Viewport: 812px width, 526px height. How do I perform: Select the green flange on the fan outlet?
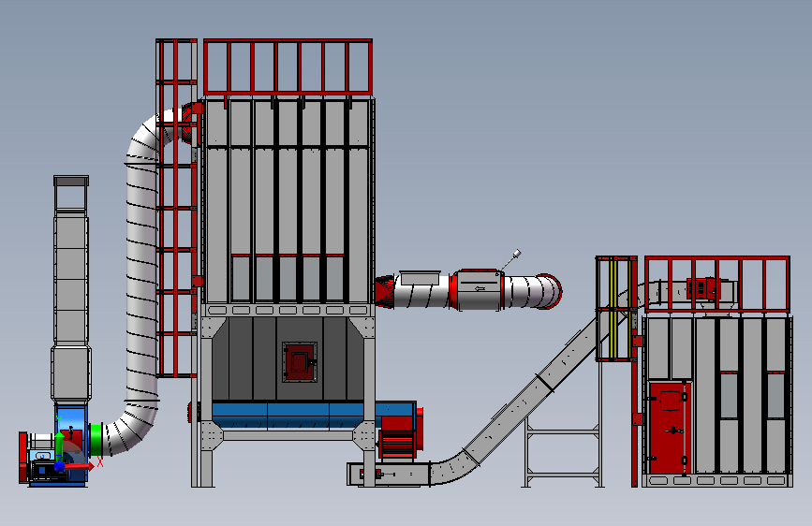96,440
